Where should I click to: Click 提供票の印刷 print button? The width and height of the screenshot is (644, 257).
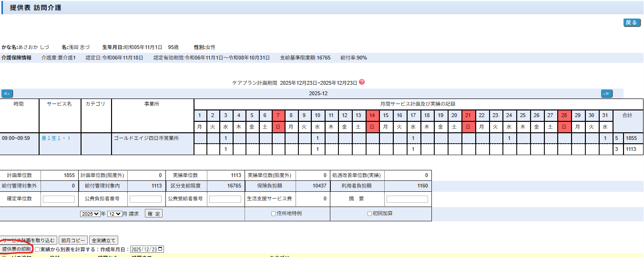pos(16,249)
